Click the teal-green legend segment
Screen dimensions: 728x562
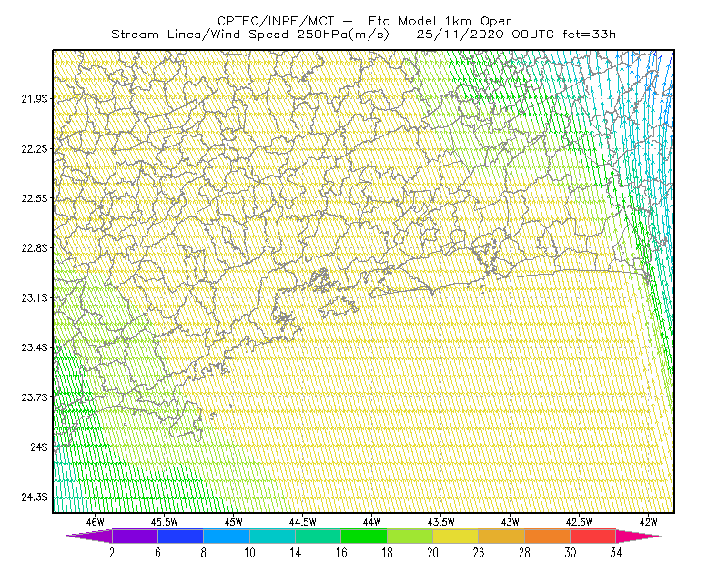(x=318, y=536)
